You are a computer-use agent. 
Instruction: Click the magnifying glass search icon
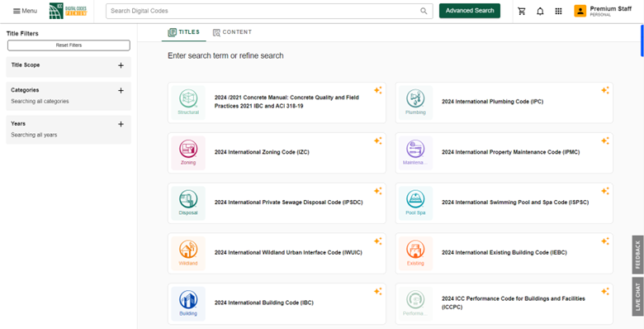(x=424, y=11)
